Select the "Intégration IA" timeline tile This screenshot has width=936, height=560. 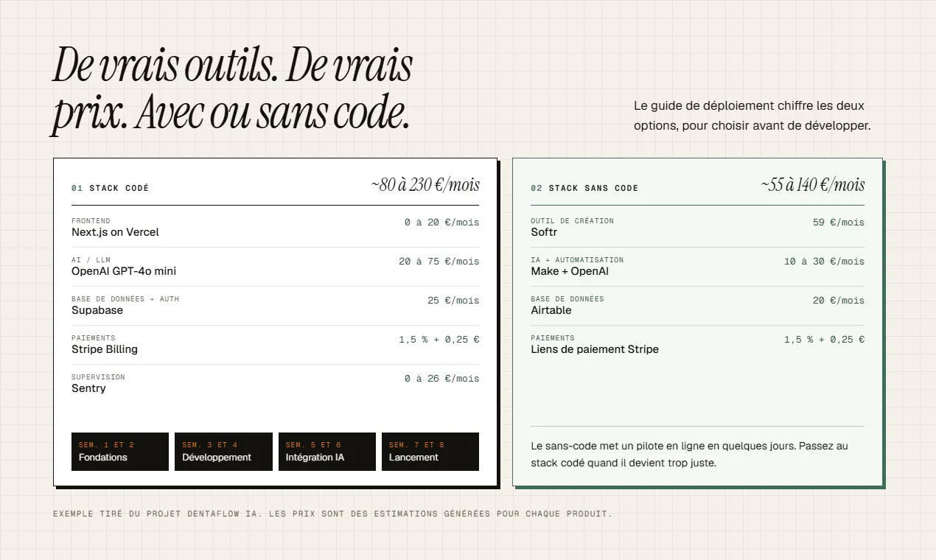pos(327,452)
